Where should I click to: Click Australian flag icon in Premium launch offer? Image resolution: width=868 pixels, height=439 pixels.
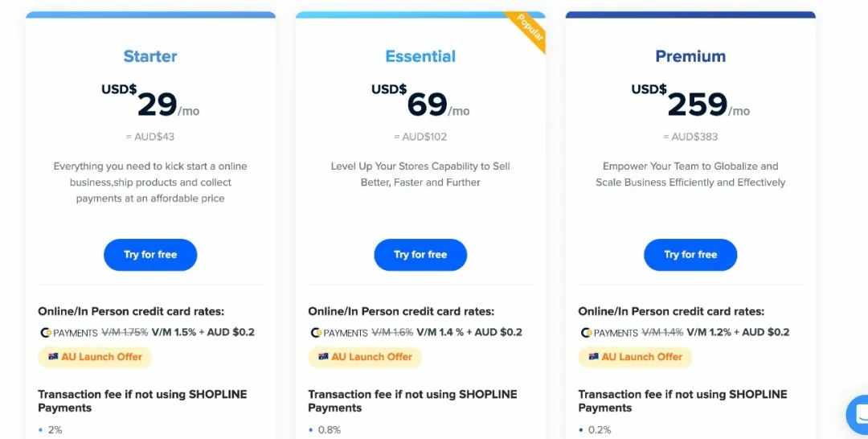click(x=593, y=356)
